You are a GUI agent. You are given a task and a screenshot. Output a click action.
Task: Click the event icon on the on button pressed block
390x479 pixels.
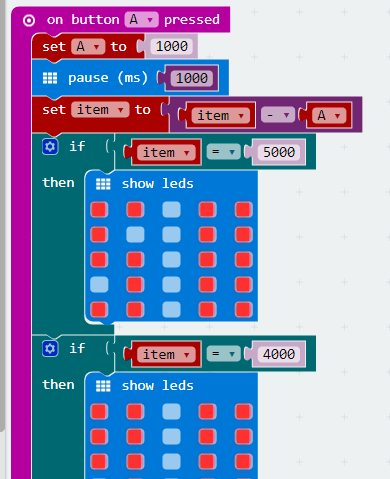pyautogui.click(x=29, y=21)
